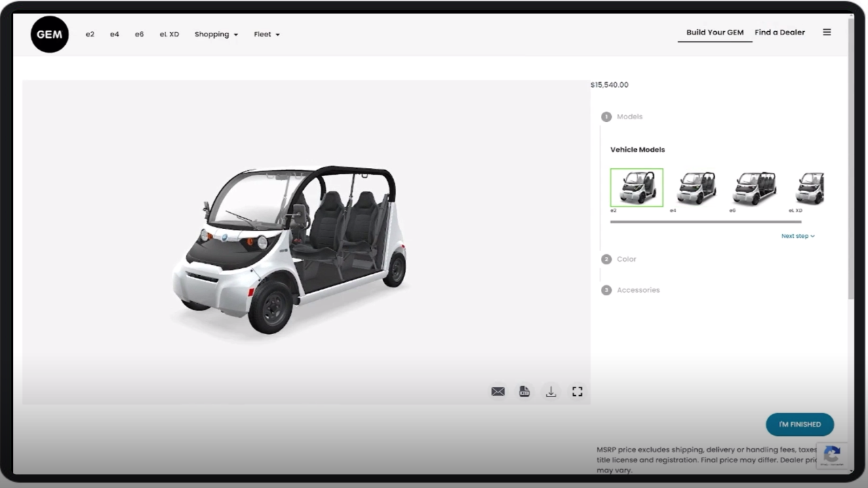
Task: Open the Fleet dropdown menu
Action: click(267, 34)
